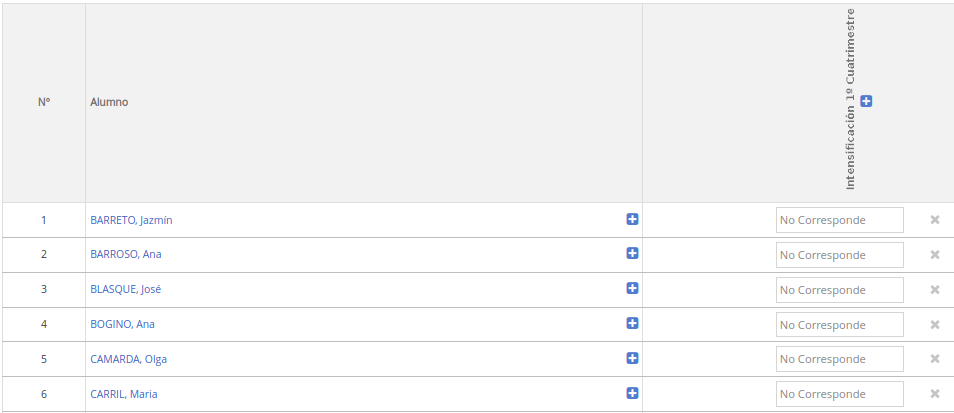954x413 pixels.
Task: Click the plus icon in BARROSO, Ana's row
Action: point(632,254)
